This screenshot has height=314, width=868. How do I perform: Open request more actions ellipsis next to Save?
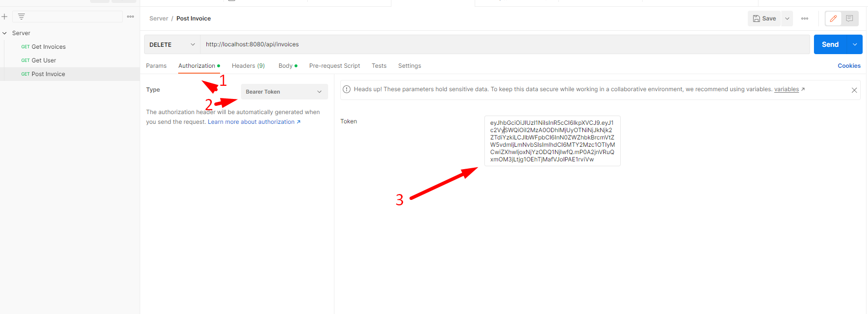coord(805,19)
